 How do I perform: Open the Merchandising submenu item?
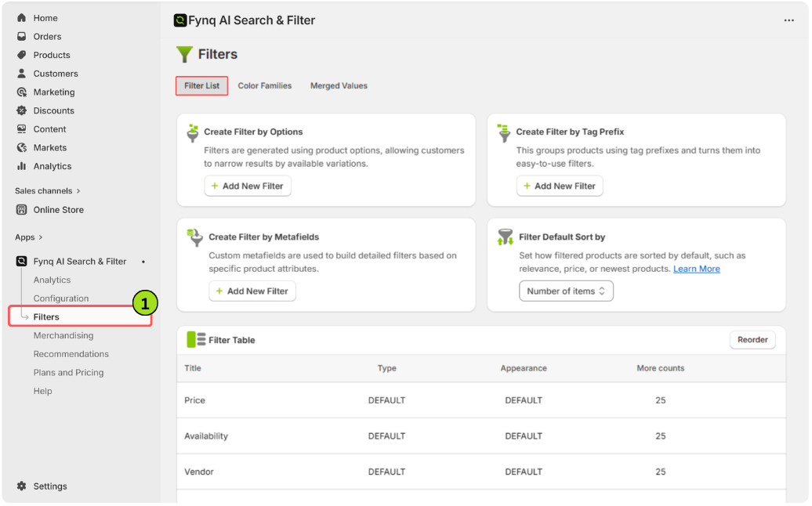point(63,336)
